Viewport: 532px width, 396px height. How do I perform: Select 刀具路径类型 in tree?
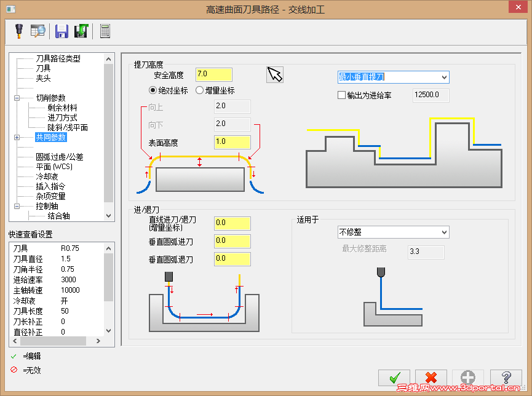pos(58,58)
